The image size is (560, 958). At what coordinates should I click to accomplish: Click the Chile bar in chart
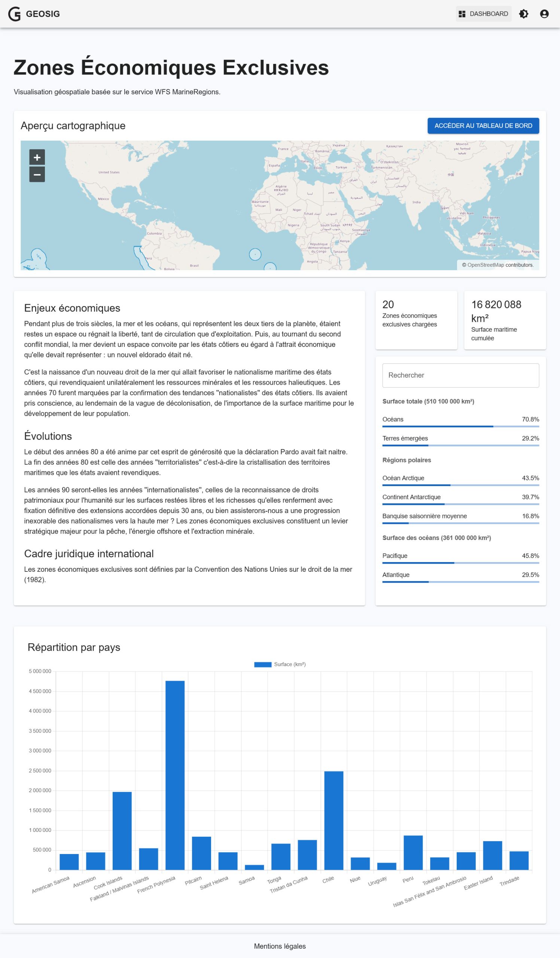coord(334,821)
